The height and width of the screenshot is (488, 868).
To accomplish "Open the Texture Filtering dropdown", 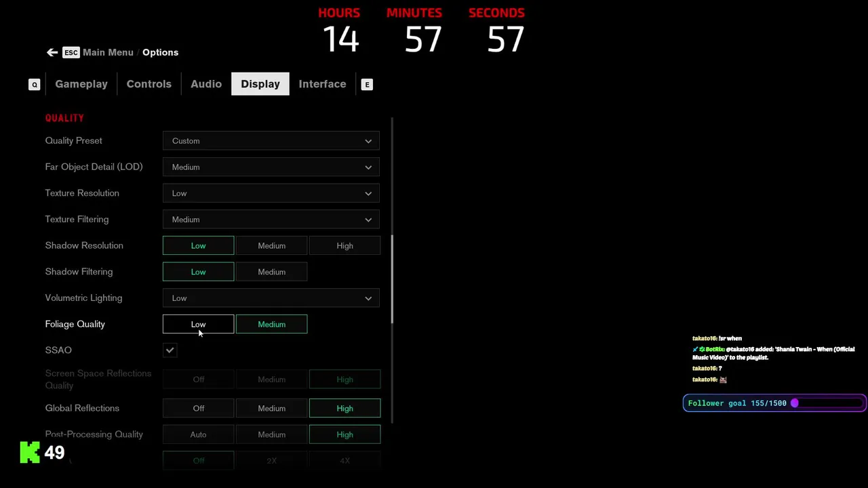I will [x=271, y=220].
